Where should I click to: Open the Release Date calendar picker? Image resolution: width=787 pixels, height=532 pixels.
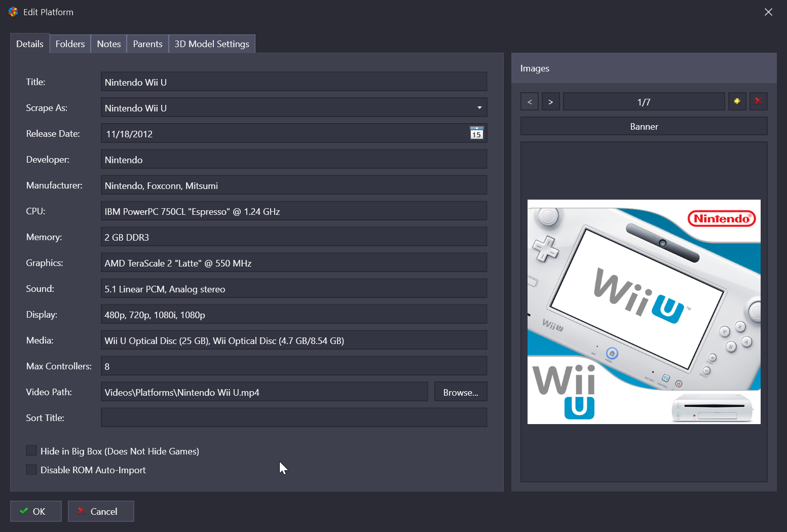[x=476, y=133]
